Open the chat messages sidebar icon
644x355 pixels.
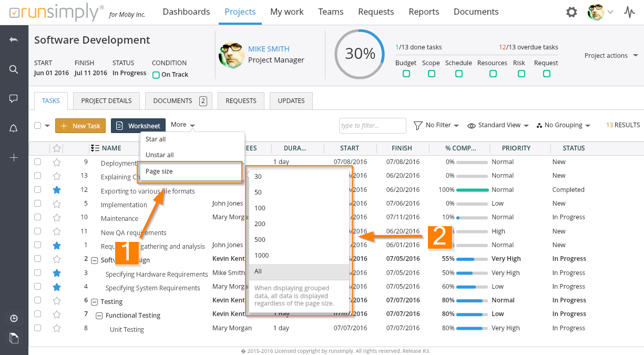(14, 99)
